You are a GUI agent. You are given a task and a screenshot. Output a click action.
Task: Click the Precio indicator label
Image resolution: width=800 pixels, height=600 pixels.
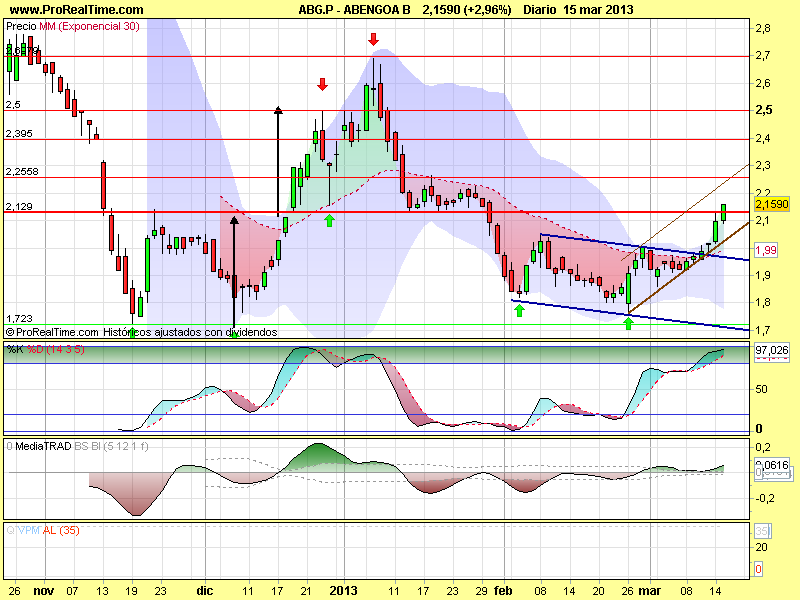(x=21, y=27)
